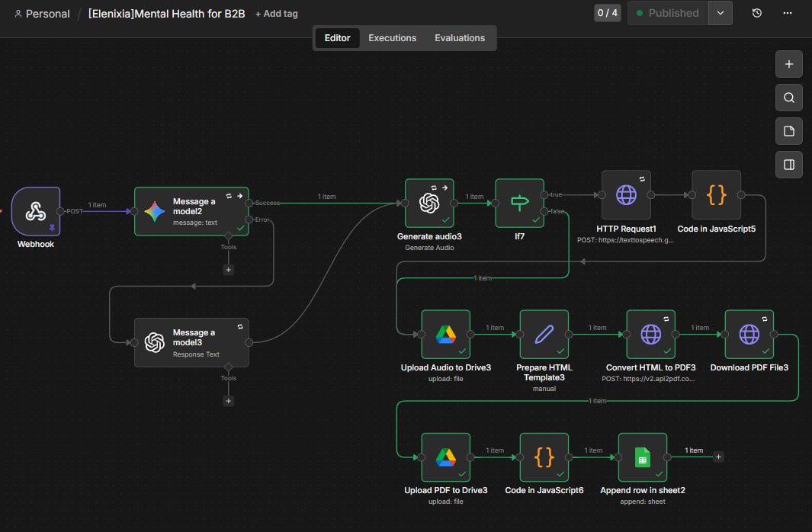
Task: Open the Code in JavaScript5 node
Action: click(x=716, y=195)
